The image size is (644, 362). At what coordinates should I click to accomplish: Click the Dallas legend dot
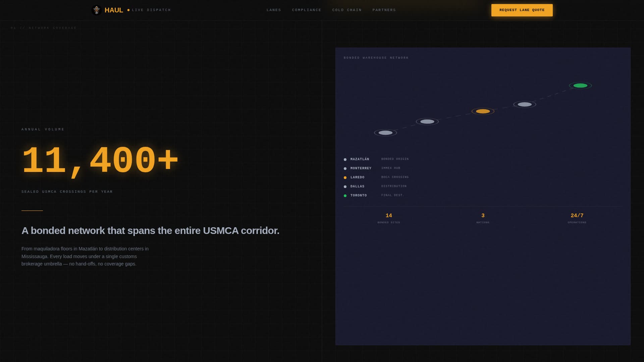(345, 187)
